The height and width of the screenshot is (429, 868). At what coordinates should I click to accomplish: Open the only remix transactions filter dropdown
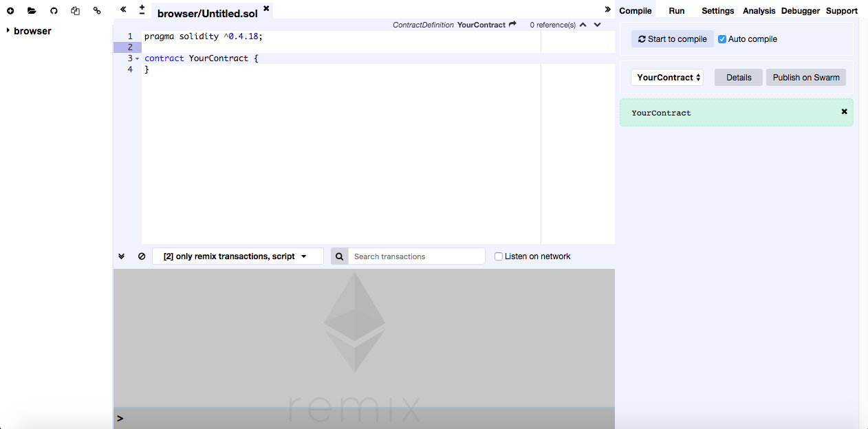[x=238, y=256]
